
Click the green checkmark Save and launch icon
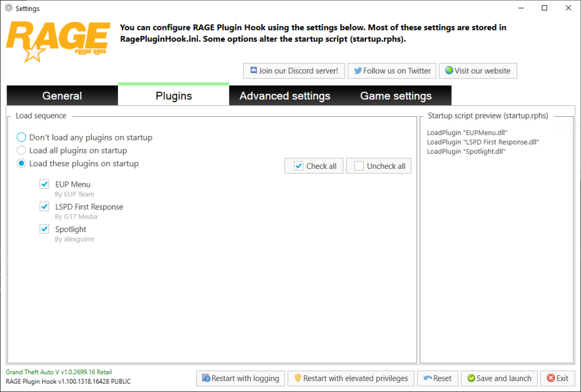coord(471,378)
